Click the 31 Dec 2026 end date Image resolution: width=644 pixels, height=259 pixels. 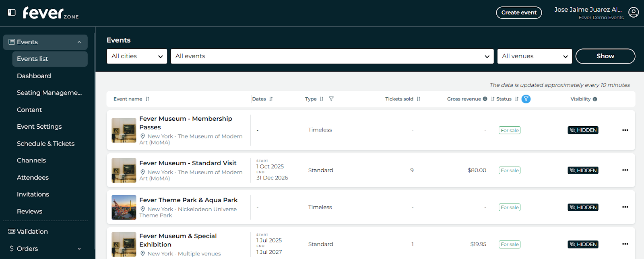[272, 178]
